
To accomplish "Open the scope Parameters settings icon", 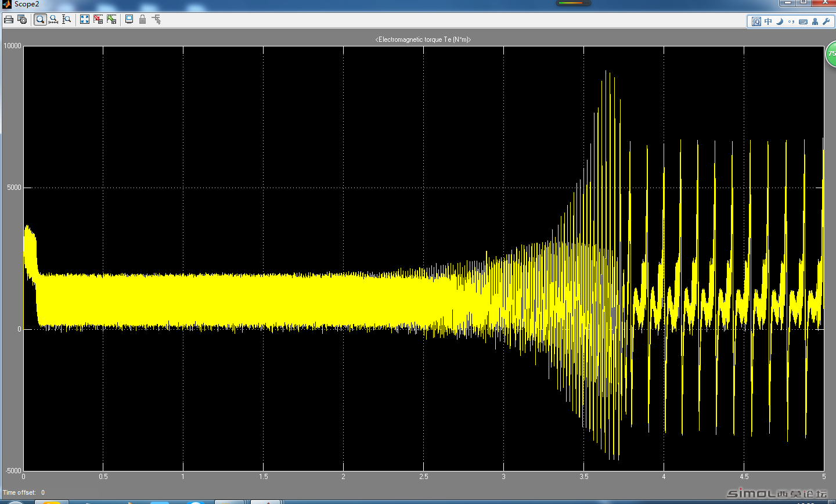I will coord(22,20).
